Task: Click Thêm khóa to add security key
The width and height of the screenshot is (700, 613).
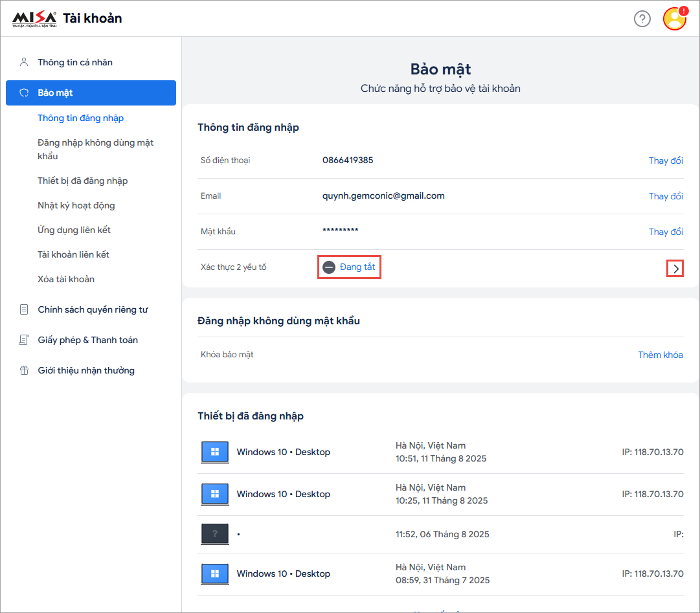Action: pyautogui.click(x=660, y=355)
